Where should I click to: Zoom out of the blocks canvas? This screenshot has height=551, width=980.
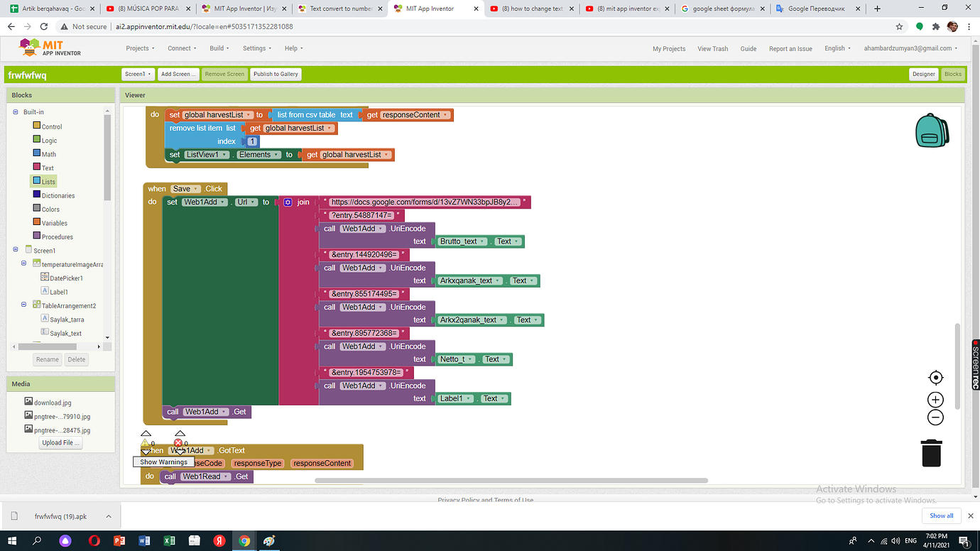(x=935, y=418)
